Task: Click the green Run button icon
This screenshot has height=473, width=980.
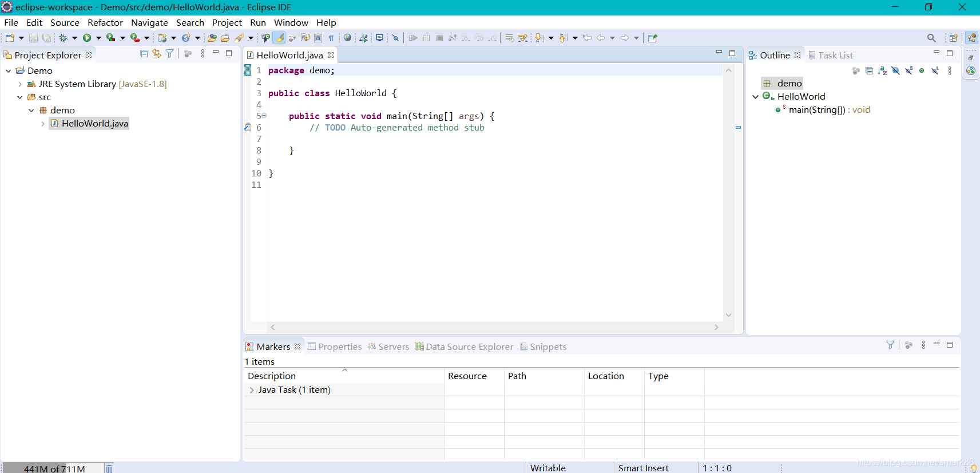Action: pyautogui.click(x=87, y=38)
